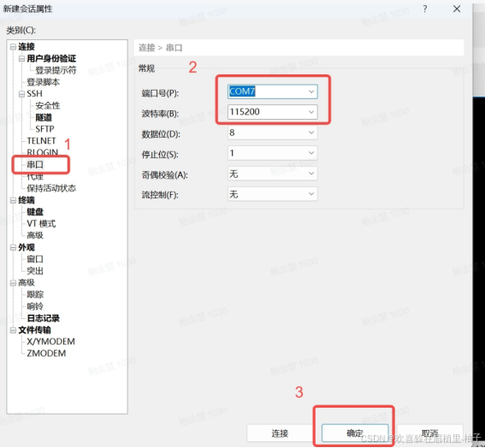This screenshot has height=448, width=485.
Task: Collapse the 连接 tree node
Action: pyautogui.click(x=13, y=47)
